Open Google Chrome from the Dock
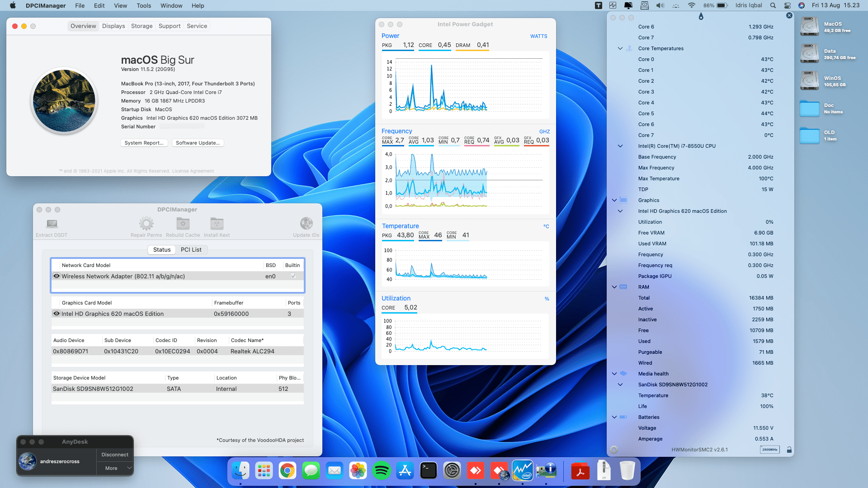The image size is (868, 488). click(x=288, y=471)
